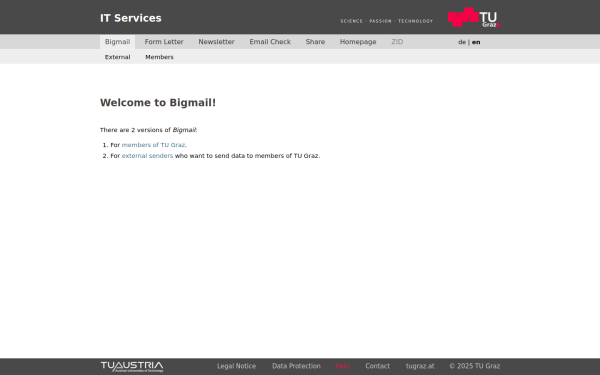Visit tugraz.at from the footer
The height and width of the screenshot is (375, 600).
(x=420, y=366)
